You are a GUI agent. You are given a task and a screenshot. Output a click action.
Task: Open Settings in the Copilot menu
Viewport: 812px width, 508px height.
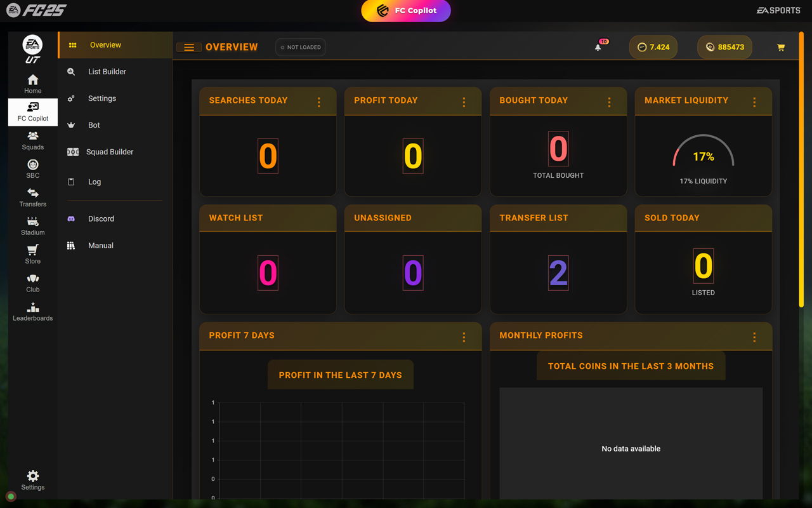click(115, 98)
